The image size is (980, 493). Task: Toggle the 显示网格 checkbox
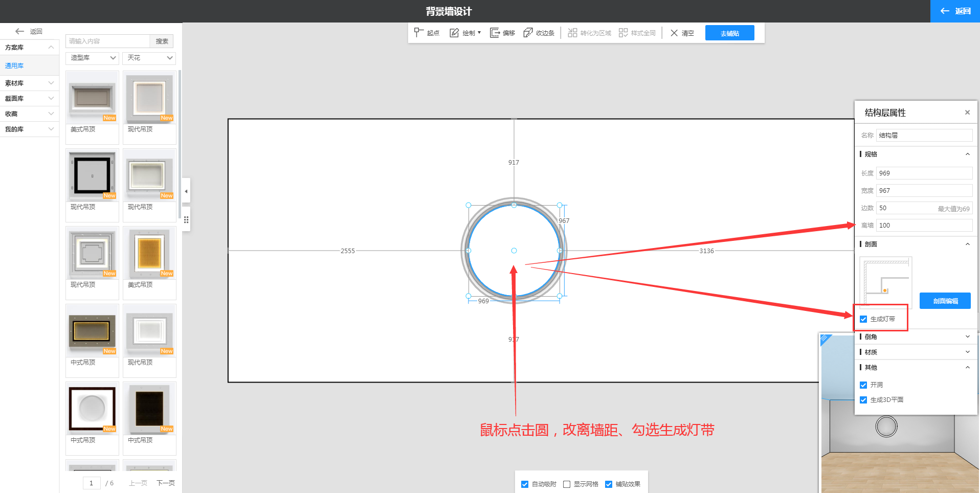(567, 484)
